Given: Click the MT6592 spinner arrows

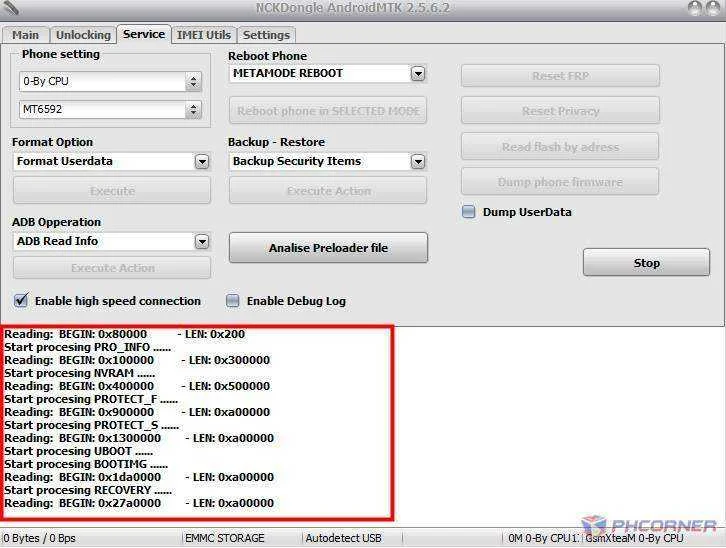Looking at the screenshot, I should 194,110.
